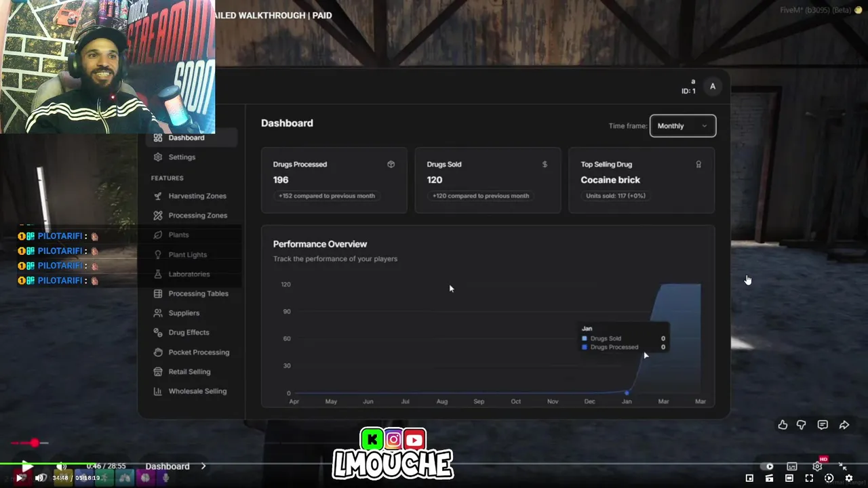The image size is (868, 488).
Task: Toggle the autoplay switch
Action: pyautogui.click(x=768, y=466)
